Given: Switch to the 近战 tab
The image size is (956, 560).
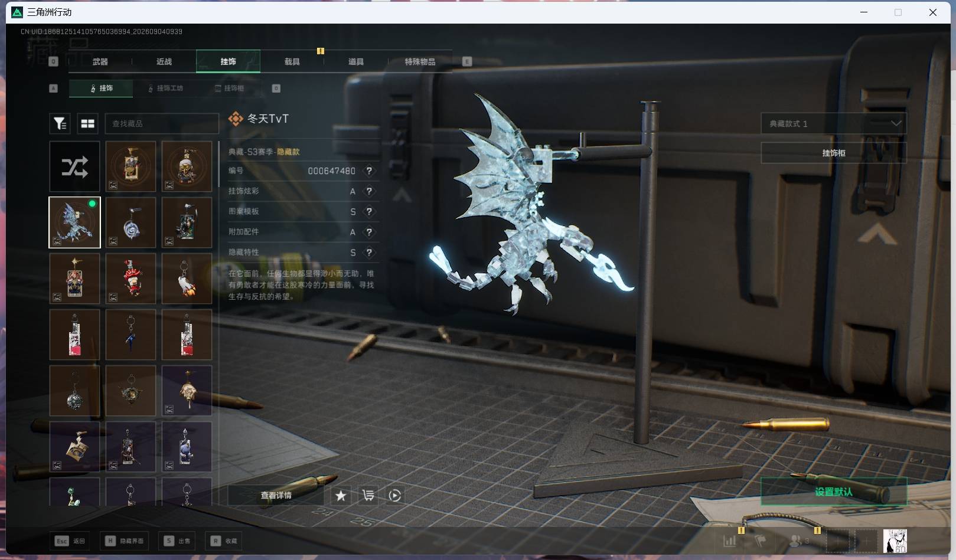Looking at the screenshot, I should click(164, 61).
